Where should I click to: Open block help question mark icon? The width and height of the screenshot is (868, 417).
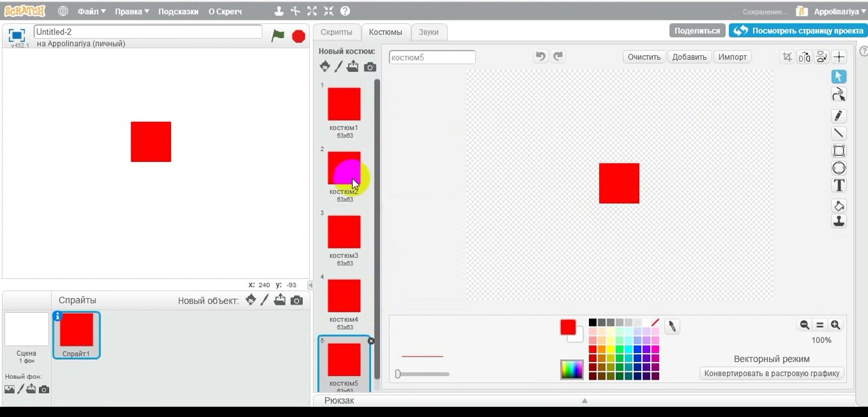tap(345, 11)
